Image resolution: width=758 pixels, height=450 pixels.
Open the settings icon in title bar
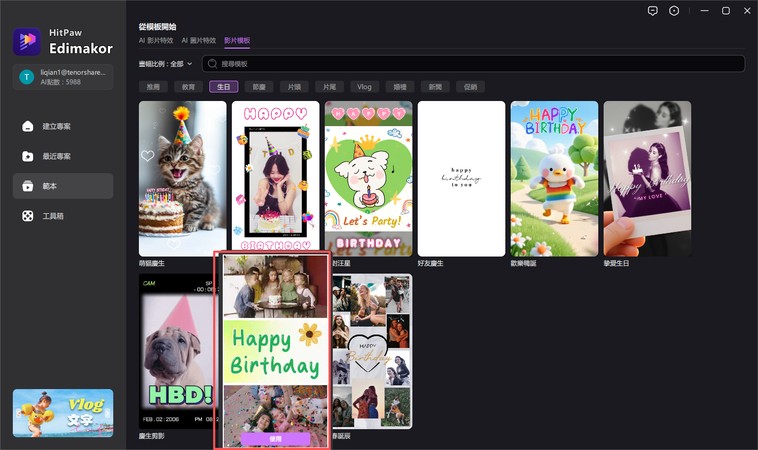[x=674, y=11]
